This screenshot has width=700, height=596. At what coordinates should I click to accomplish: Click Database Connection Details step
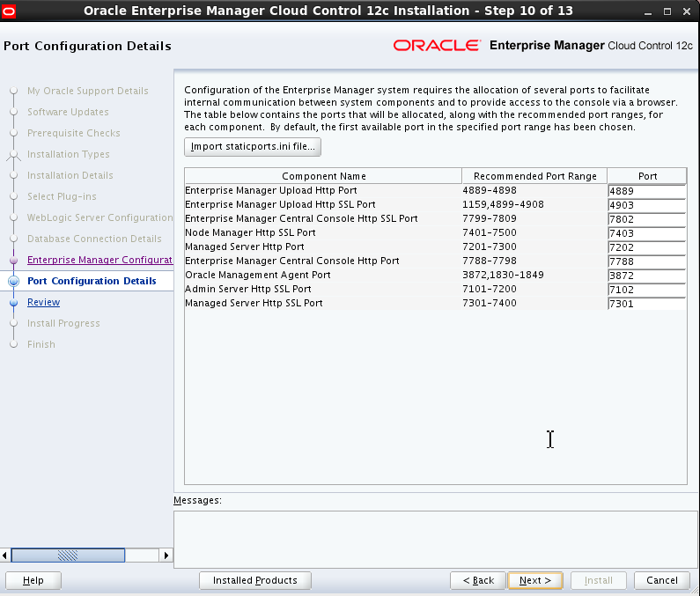(94, 239)
